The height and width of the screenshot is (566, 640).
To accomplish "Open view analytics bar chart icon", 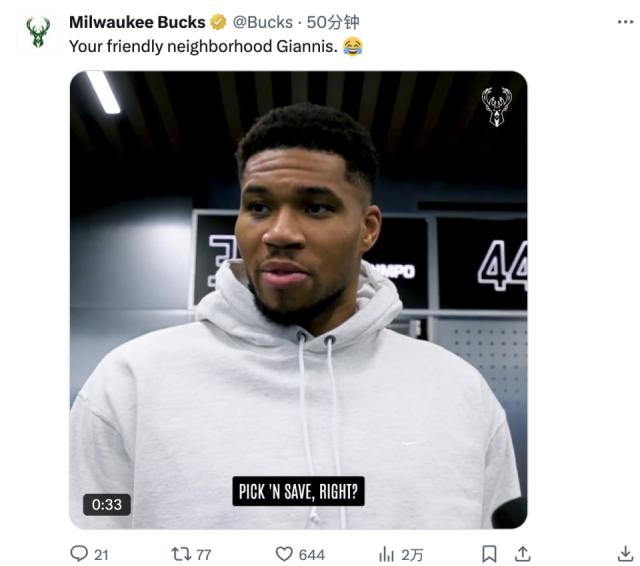I will 387,553.
